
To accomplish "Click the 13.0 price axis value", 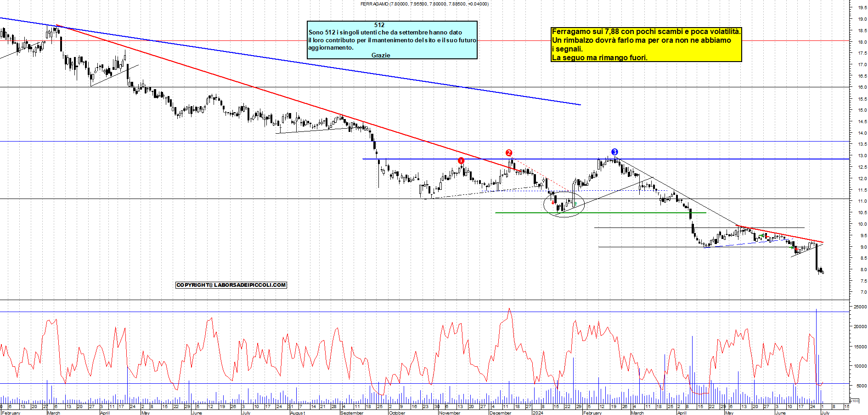I will point(862,156).
